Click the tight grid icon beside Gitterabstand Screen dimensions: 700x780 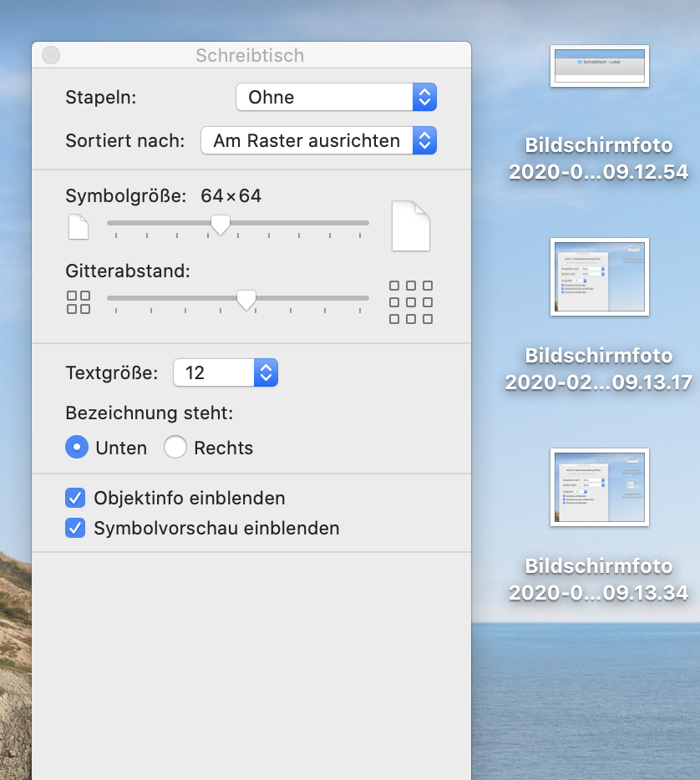pos(79,302)
